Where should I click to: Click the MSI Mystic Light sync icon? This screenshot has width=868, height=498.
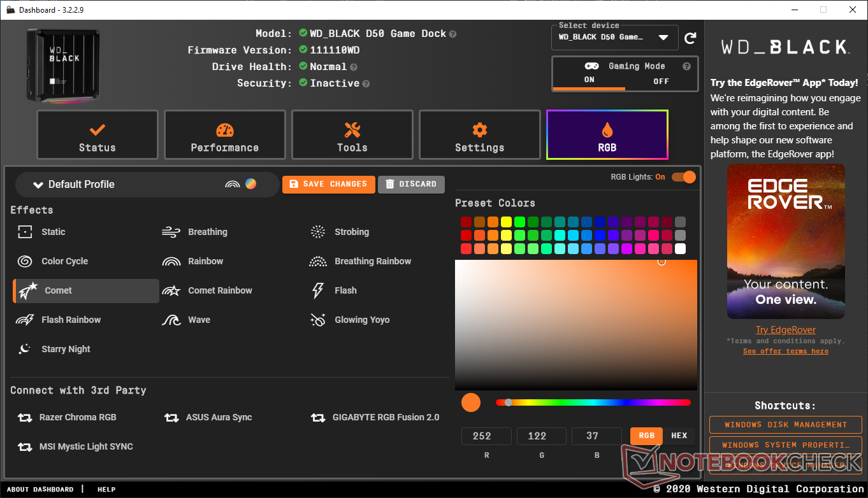tap(25, 447)
